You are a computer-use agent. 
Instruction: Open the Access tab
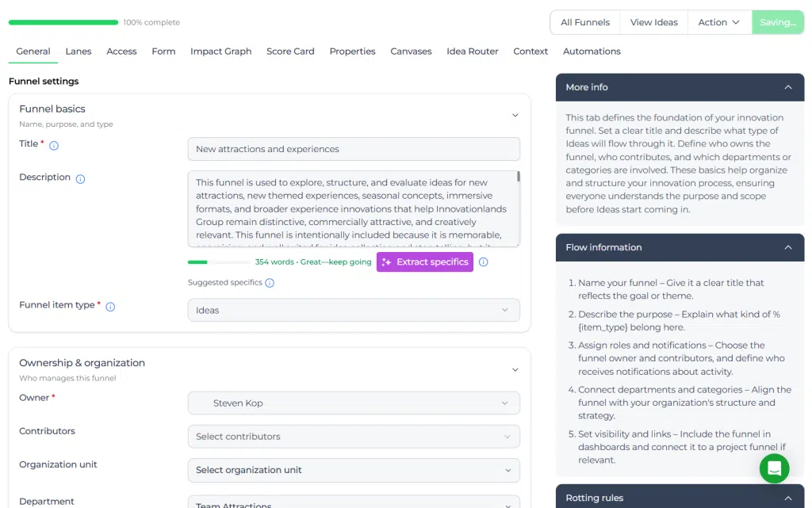tap(121, 52)
